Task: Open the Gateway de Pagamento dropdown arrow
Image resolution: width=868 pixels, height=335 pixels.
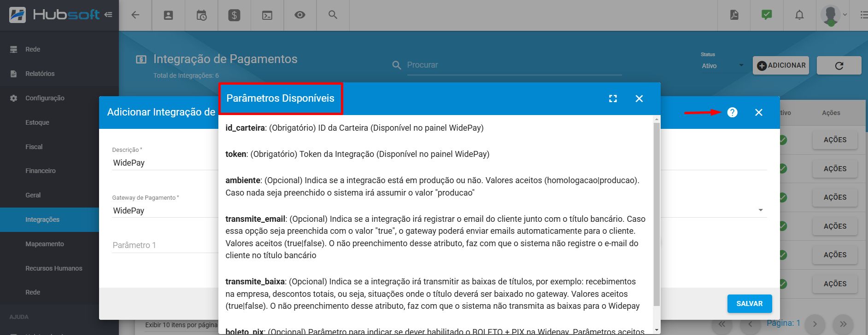Action: pyautogui.click(x=761, y=210)
